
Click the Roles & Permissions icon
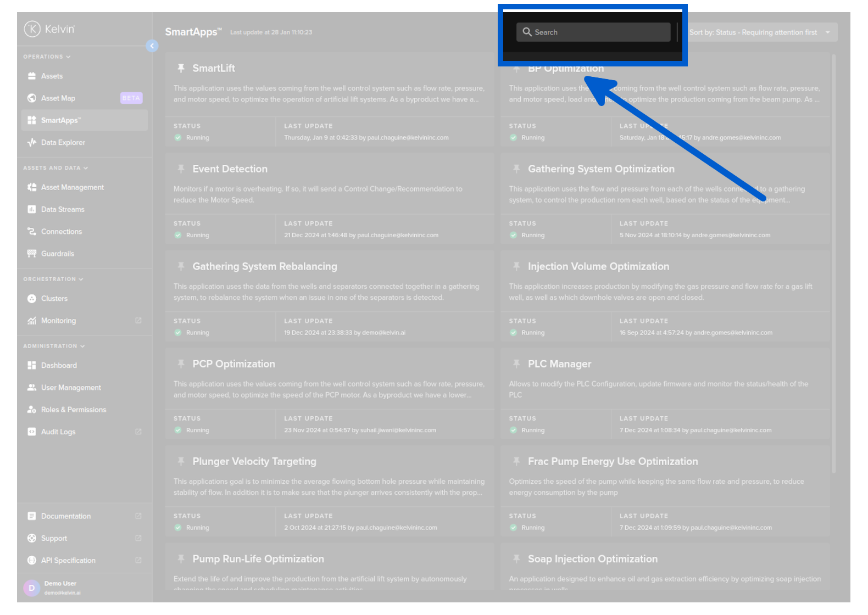(x=32, y=410)
